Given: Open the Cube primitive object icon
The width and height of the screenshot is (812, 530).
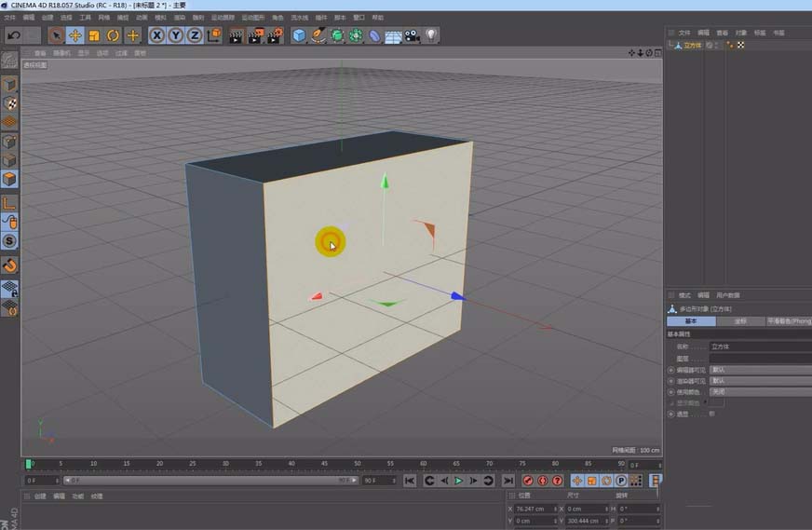Looking at the screenshot, I should [299, 35].
